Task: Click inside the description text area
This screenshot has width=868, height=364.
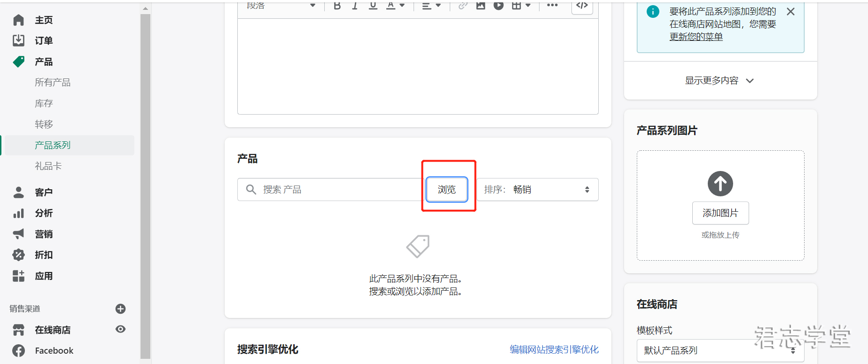Action: click(418, 66)
